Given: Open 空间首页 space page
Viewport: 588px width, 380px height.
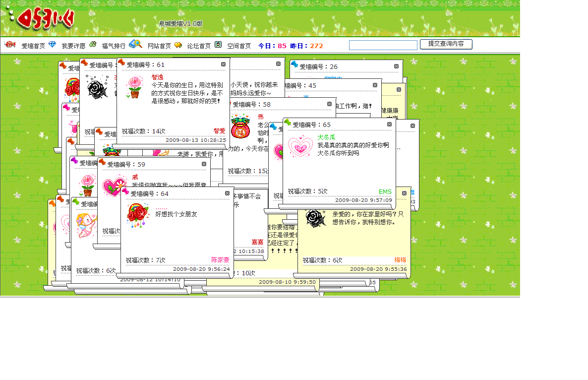Looking at the screenshot, I should (x=239, y=46).
